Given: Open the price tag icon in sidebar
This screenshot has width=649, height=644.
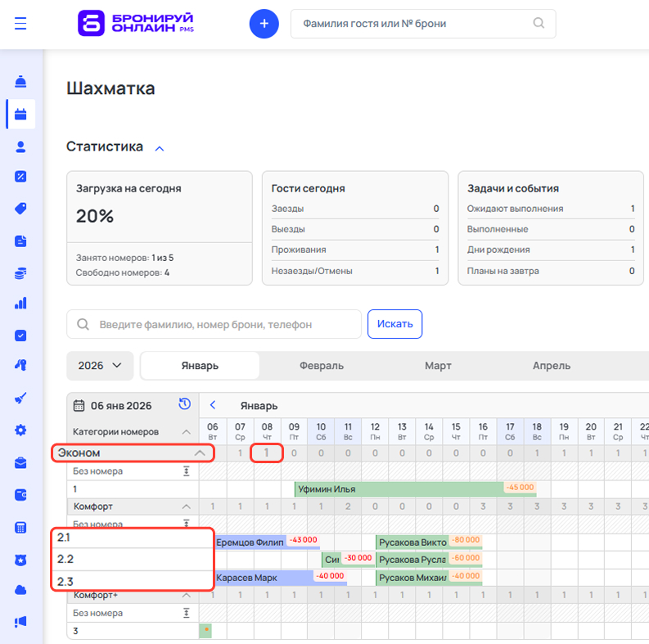Looking at the screenshot, I should click(x=20, y=209).
